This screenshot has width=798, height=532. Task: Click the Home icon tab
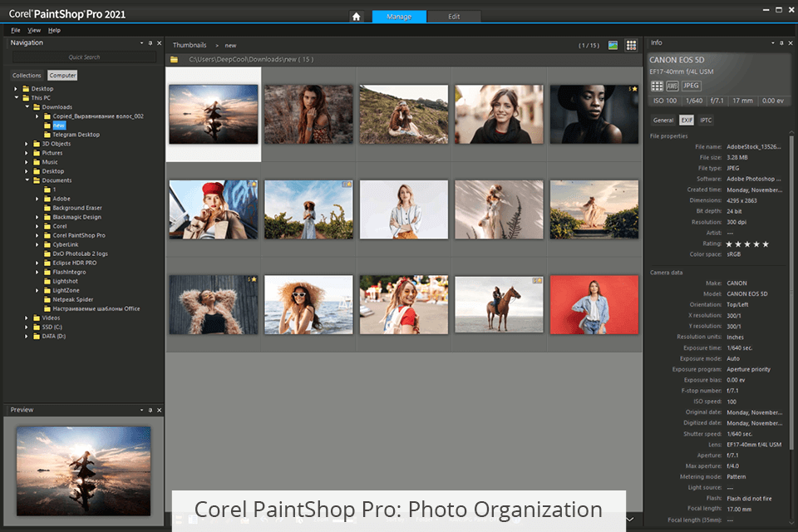point(356,17)
